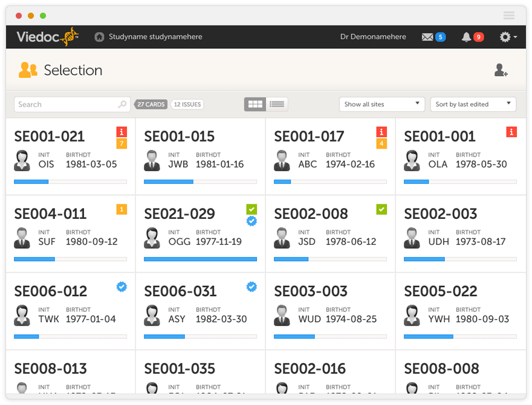Viewport: 532px width, 405px height.
Task: Click the progress bar on card SE021-029
Action: pyautogui.click(x=200, y=259)
